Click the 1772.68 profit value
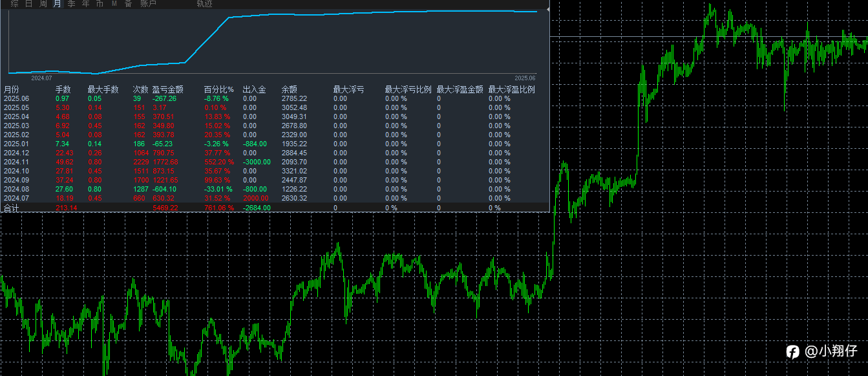This screenshot has width=868, height=376. [x=165, y=162]
